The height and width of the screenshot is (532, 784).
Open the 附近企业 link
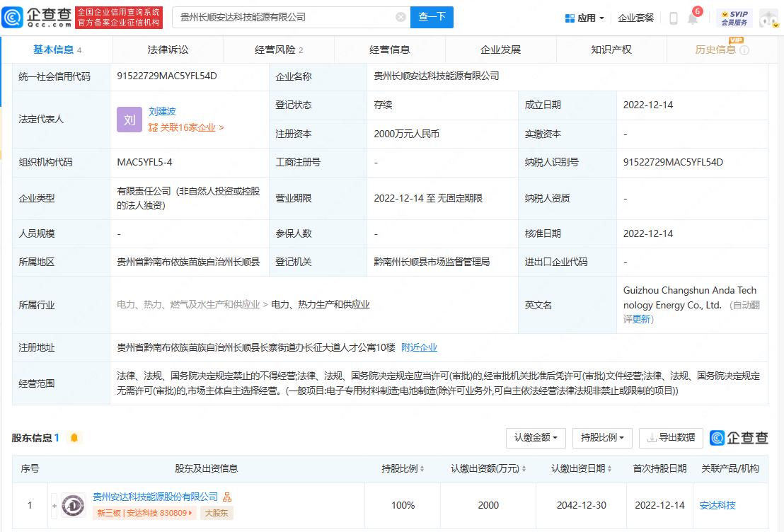pos(419,347)
